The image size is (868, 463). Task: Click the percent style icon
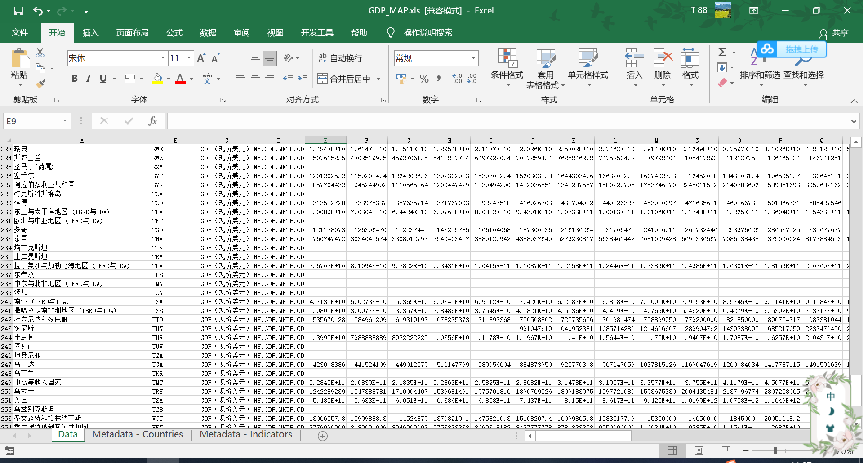424,79
